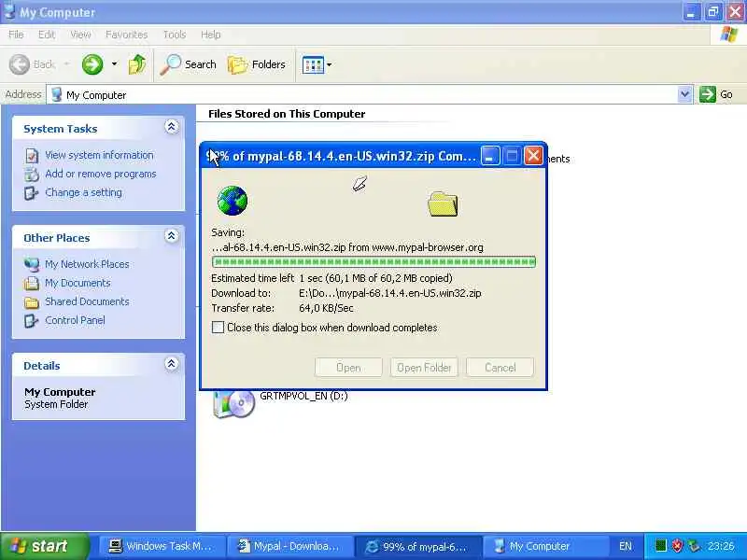747x560 pixels.
Task: Open the File menu
Action: [16, 35]
